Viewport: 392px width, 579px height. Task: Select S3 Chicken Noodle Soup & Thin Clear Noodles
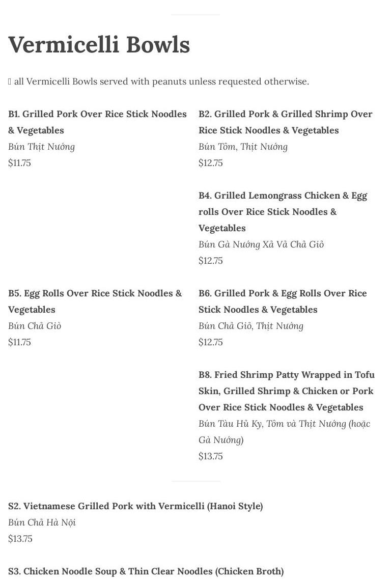click(x=146, y=571)
